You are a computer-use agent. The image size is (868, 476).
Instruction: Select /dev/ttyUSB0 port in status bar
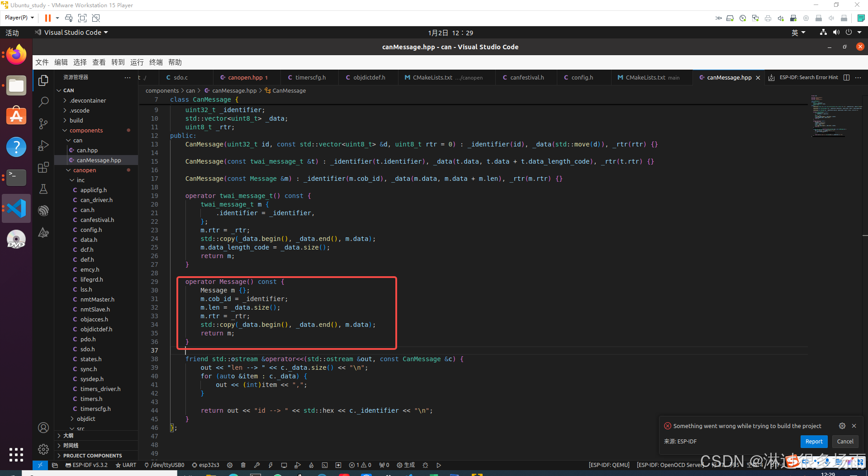pyautogui.click(x=164, y=465)
